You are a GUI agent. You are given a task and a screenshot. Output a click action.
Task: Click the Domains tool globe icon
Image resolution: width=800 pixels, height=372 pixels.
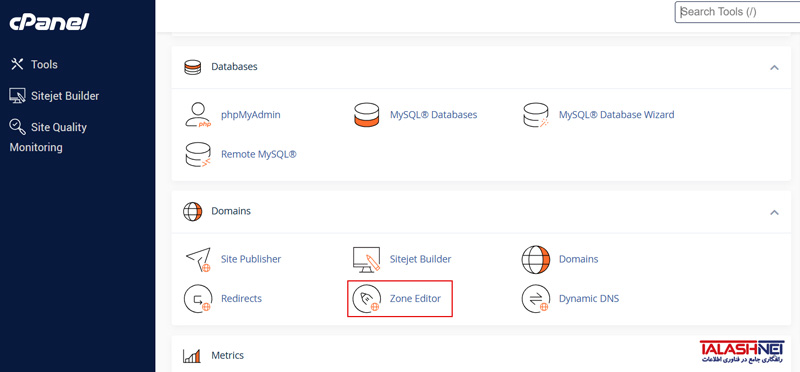536,259
